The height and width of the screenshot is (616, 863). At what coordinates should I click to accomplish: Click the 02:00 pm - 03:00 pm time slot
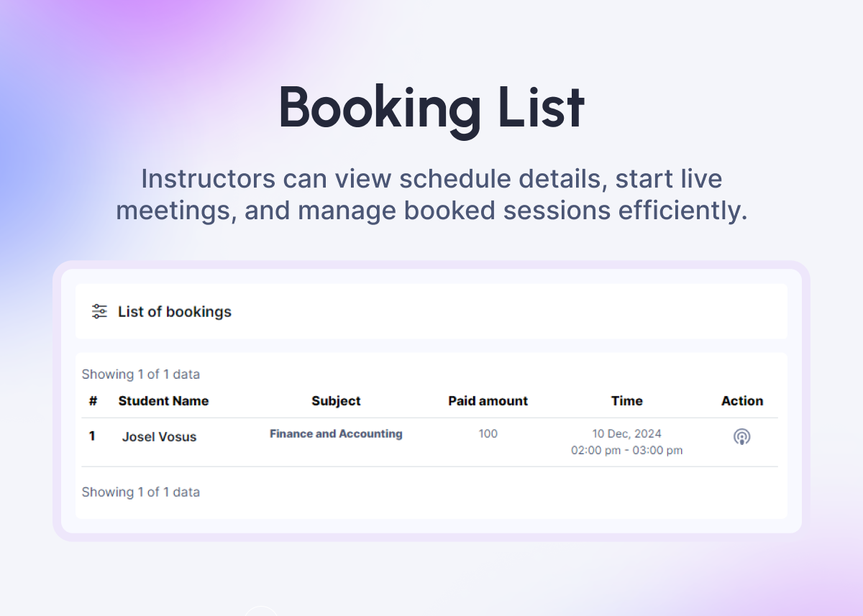626,451
